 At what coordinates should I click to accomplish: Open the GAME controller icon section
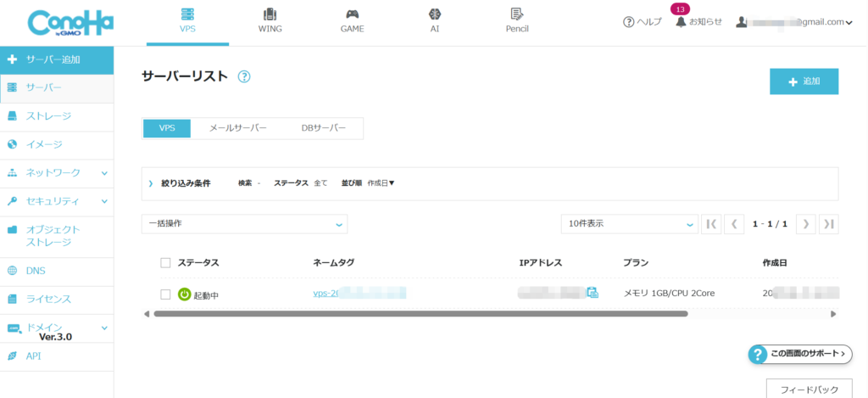[352, 14]
